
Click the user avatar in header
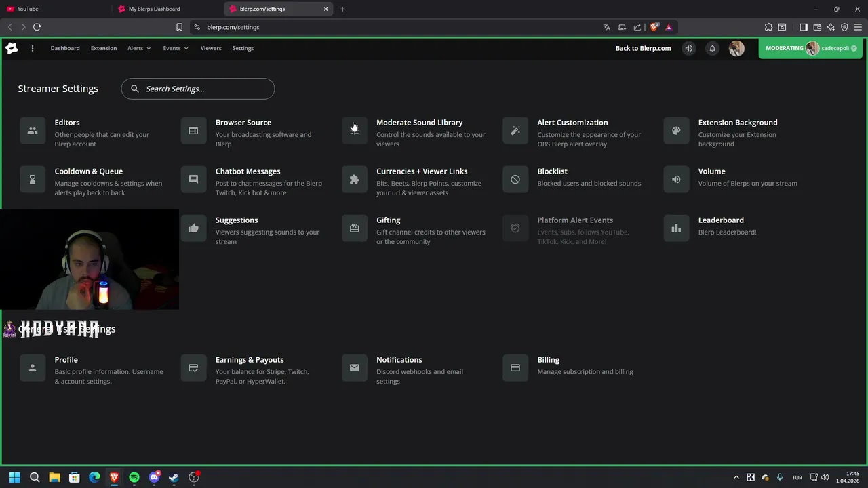coord(736,48)
